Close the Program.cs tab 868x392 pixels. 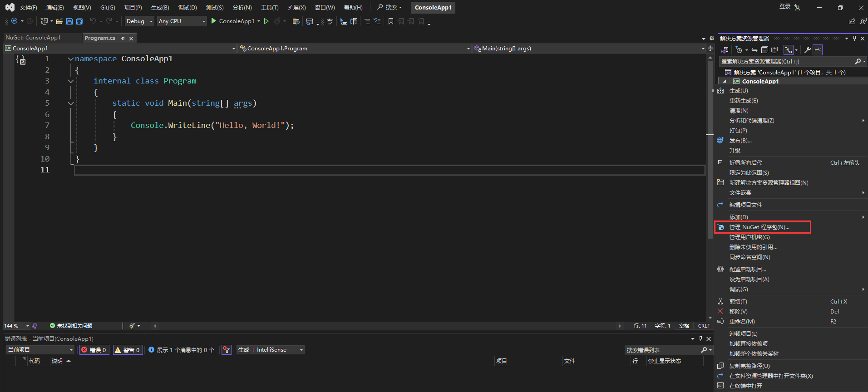click(131, 39)
